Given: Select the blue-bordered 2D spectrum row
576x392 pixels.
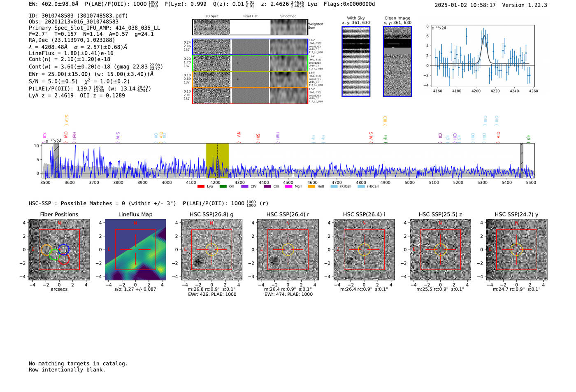Looking at the screenshot, I should coord(250,47).
